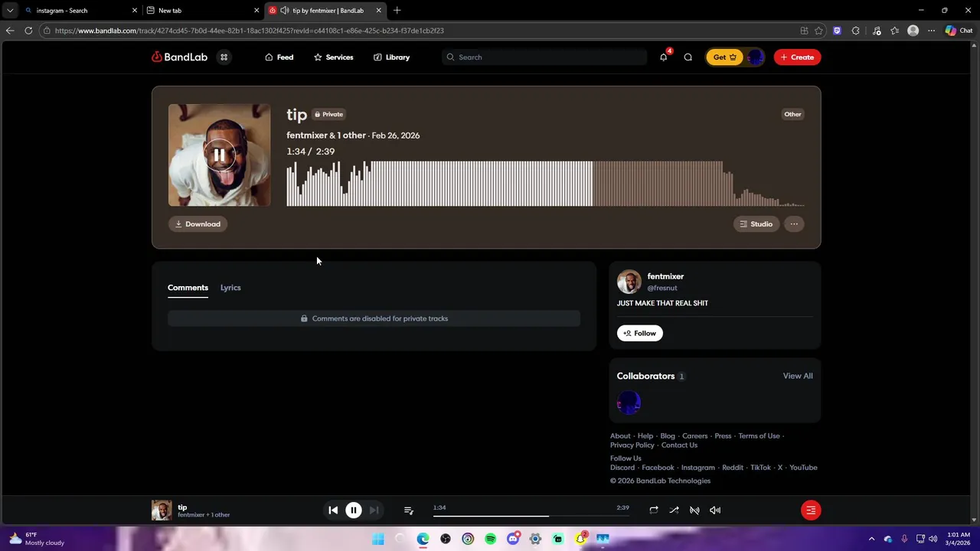Toggle the broadcast signal icon in player
The height and width of the screenshot is (551, 980).
click(x=694, y=510)
